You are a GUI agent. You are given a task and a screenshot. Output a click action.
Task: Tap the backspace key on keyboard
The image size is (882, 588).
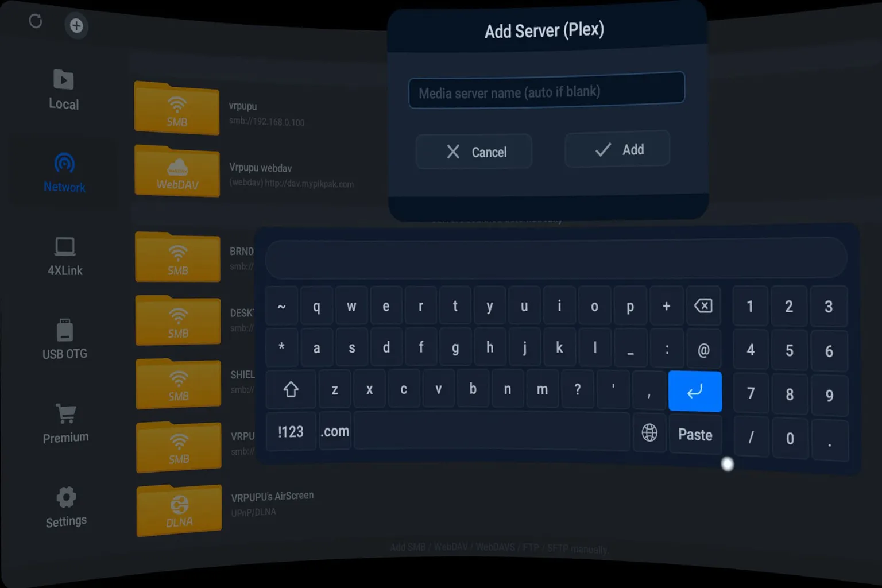point(703,305)
